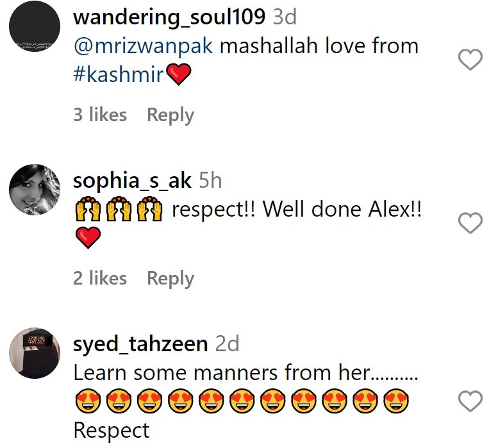498x448 pixels.
Task: Click the 2d timestamp on syed_tahzeen's comment
Action: coord(227,344)
